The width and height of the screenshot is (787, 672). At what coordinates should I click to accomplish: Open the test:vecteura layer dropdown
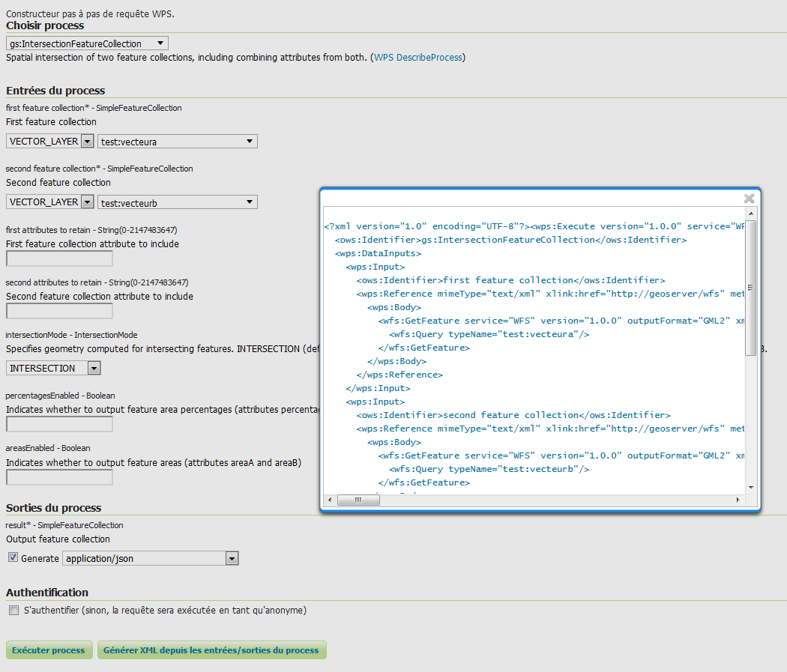click(x=177, y=142)
